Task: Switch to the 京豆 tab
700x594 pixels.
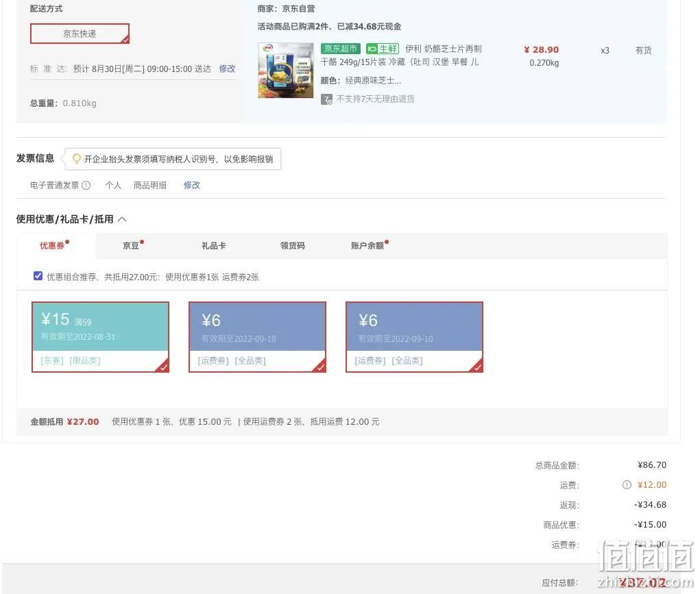Action: point(131,245)
